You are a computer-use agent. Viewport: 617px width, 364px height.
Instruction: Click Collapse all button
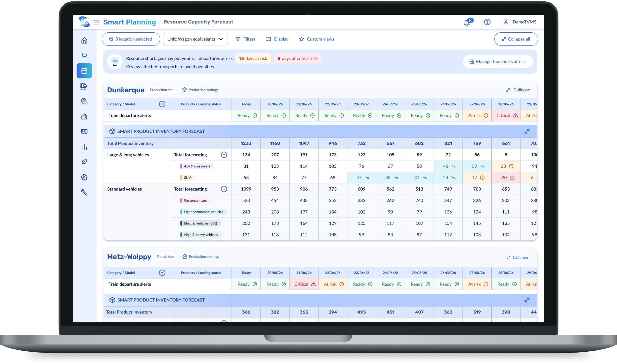click(516, 39)
